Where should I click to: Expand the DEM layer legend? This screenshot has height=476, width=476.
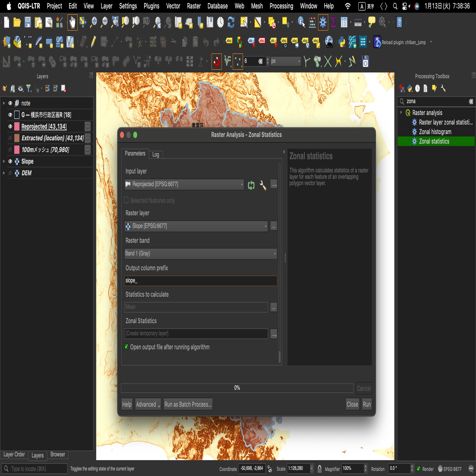point(4,173)
